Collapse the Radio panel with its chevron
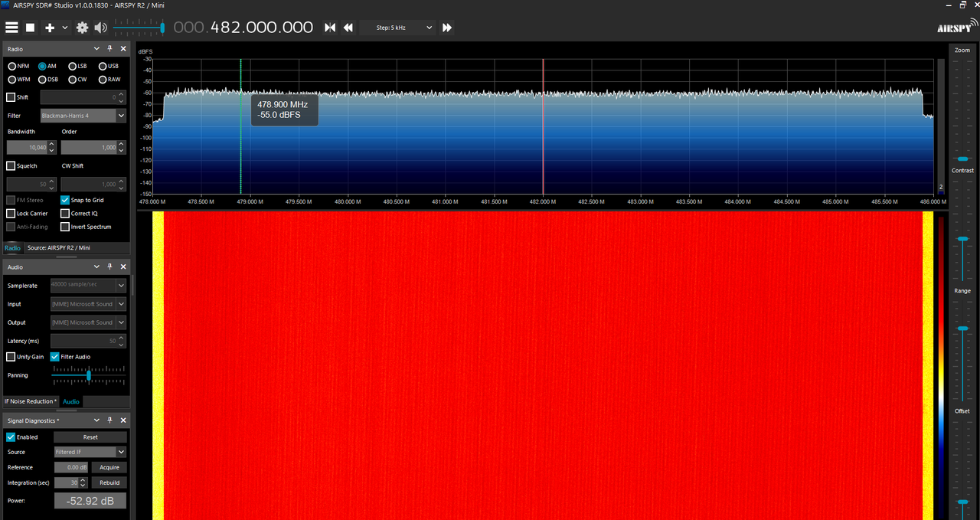 (97, 49)
